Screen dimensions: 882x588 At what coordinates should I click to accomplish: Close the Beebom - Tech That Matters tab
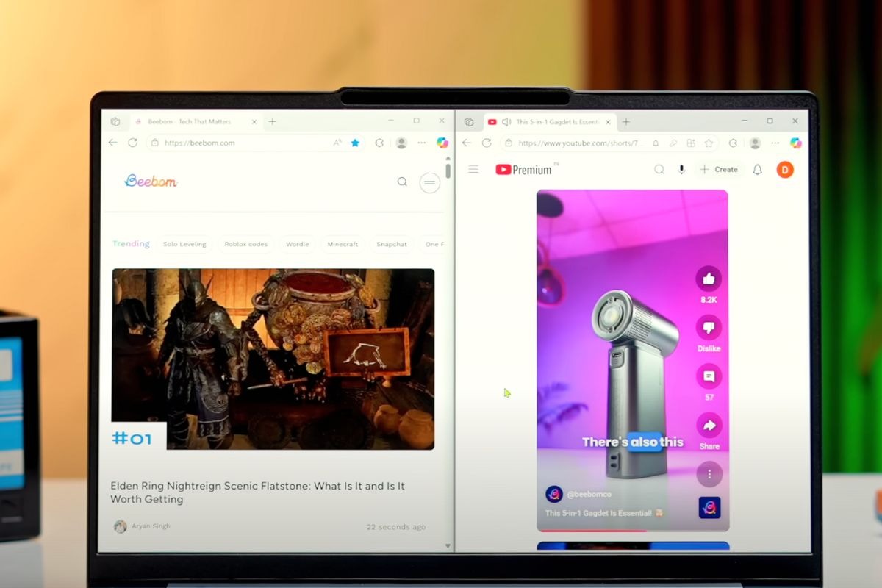[x=254, y=121]
